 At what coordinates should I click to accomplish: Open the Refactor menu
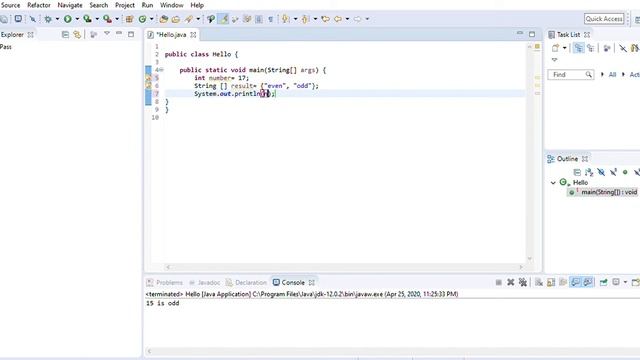point(39,5)
